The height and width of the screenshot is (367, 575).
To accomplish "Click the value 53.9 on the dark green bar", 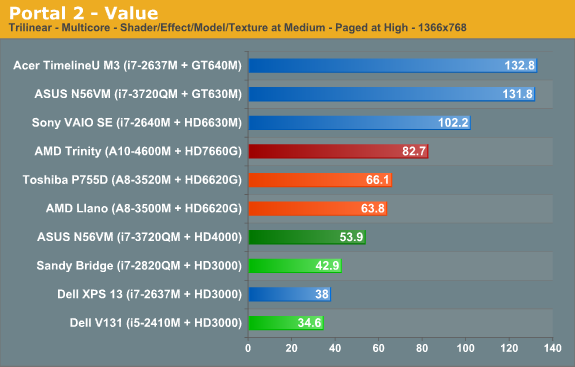I will 351,237.
